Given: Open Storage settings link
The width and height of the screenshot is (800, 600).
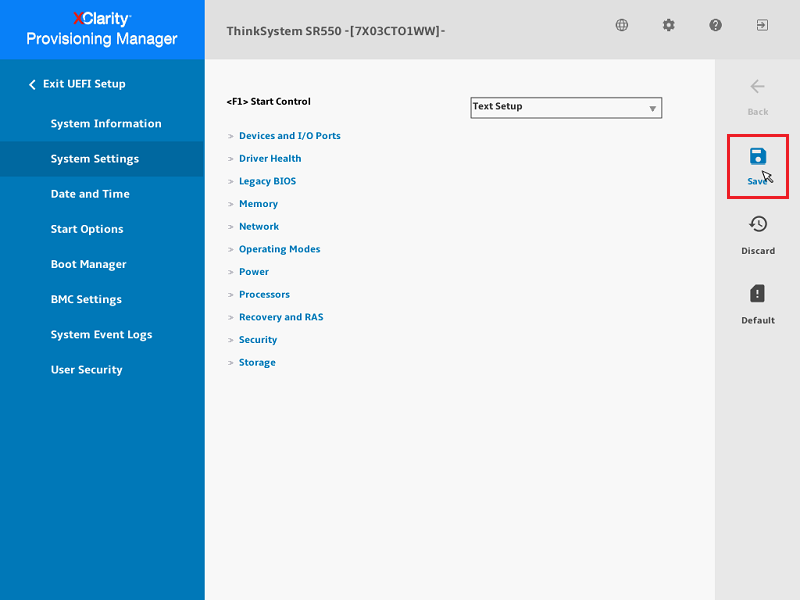Looking at the screenshot, I should click(x=257, y=362).
